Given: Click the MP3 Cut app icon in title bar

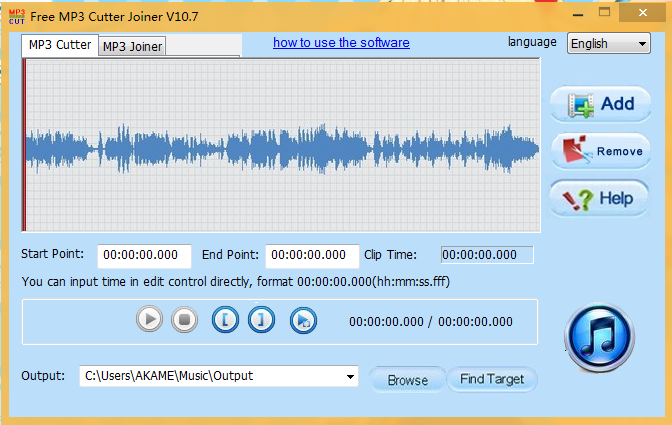Looking at the screenshot, I should [17, 17].
